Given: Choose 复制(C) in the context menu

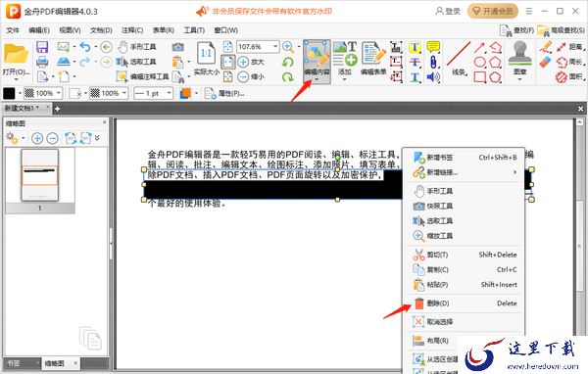Looking at the screenshot, I should (x=465, y=269).
